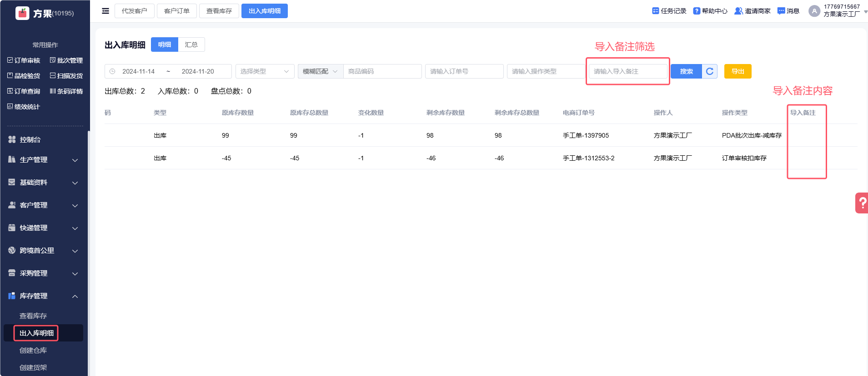Switch to the 汇总 summary view
The width and height of the screenshot is (868, 376).
click(x=191, y=45)
